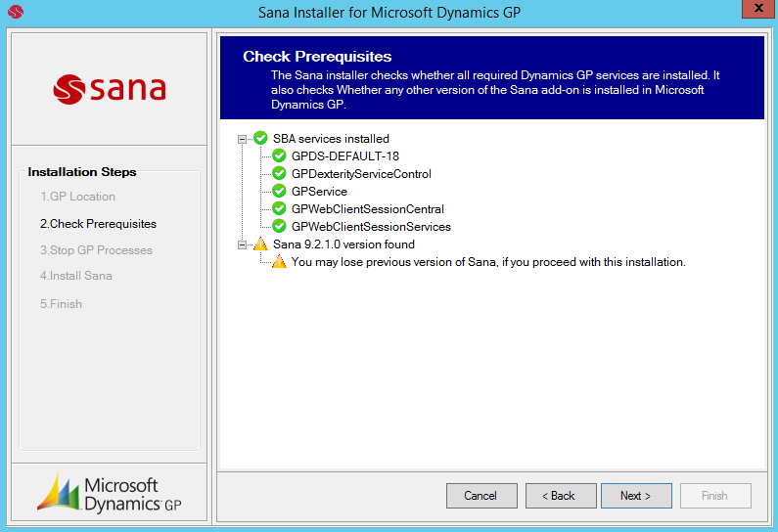Click green check icon beside SBA services installed
This screenshot has width=778, height=532.
(x=260, y=138)
